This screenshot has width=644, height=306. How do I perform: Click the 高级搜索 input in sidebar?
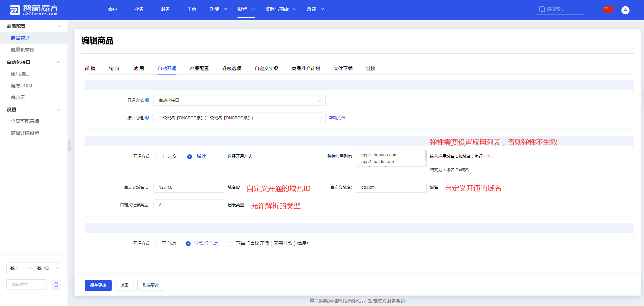click(x=27, y=285)
